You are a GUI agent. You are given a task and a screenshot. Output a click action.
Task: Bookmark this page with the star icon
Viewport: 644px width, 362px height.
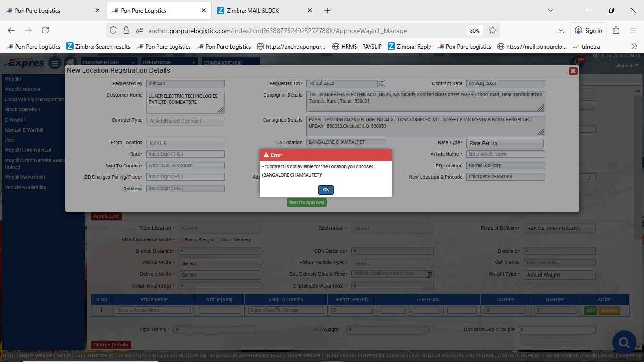[x=493, y=30]
